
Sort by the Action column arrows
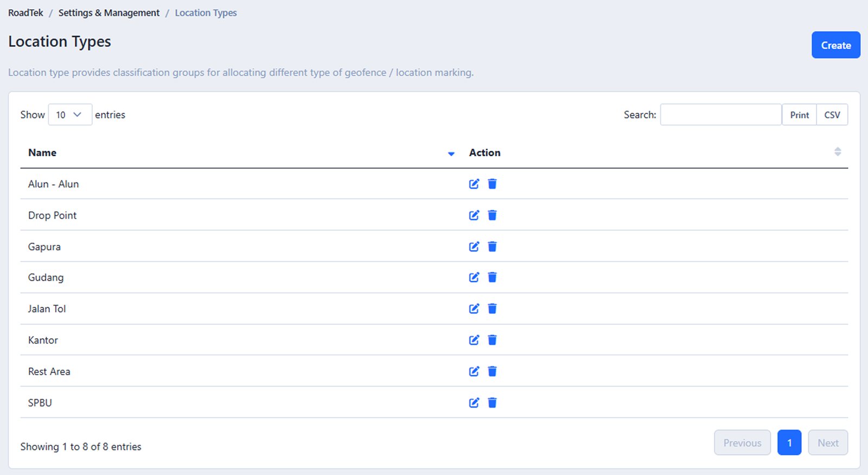pos(838,152)
